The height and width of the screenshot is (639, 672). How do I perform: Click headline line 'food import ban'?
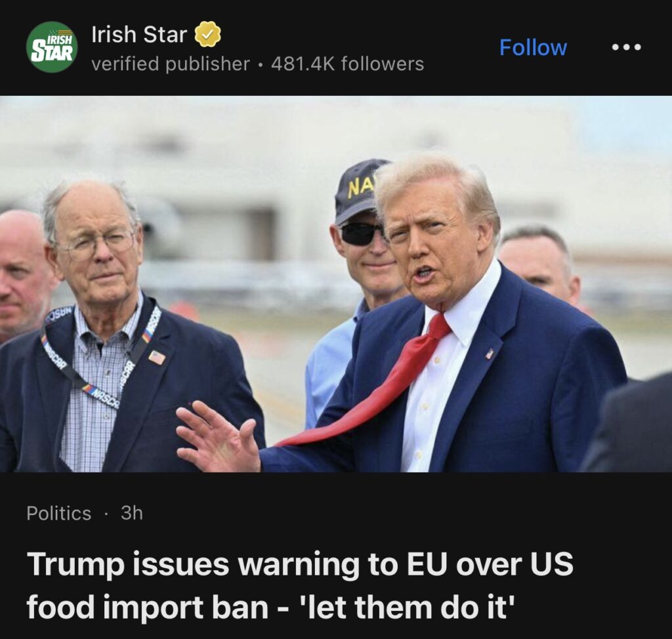pyautogui.click(x=148, y=607)
